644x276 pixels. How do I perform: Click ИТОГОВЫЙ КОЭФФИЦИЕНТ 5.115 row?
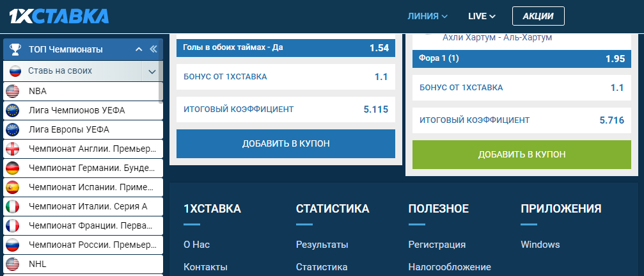pyautogui.click(x=286, y=110)
